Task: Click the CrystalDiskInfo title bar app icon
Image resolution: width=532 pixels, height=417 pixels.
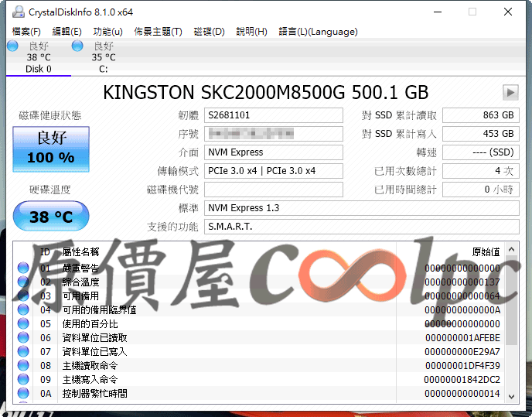Action: [x=19, y=12]
